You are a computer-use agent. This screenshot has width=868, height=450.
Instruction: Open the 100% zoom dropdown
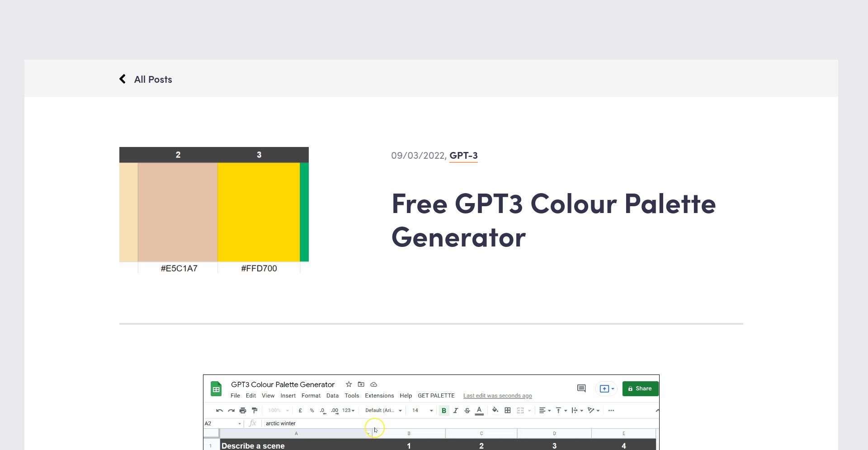[278, 411]
